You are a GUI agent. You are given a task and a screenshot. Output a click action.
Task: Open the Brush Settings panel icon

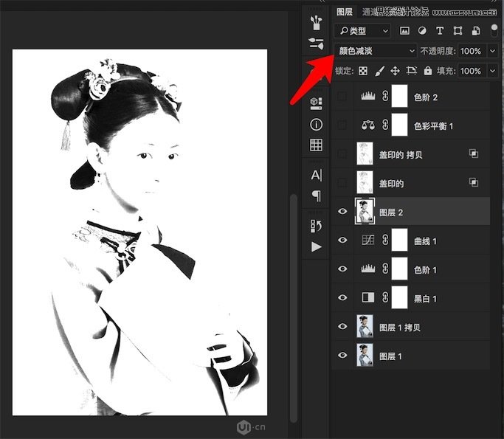[317, 44]
